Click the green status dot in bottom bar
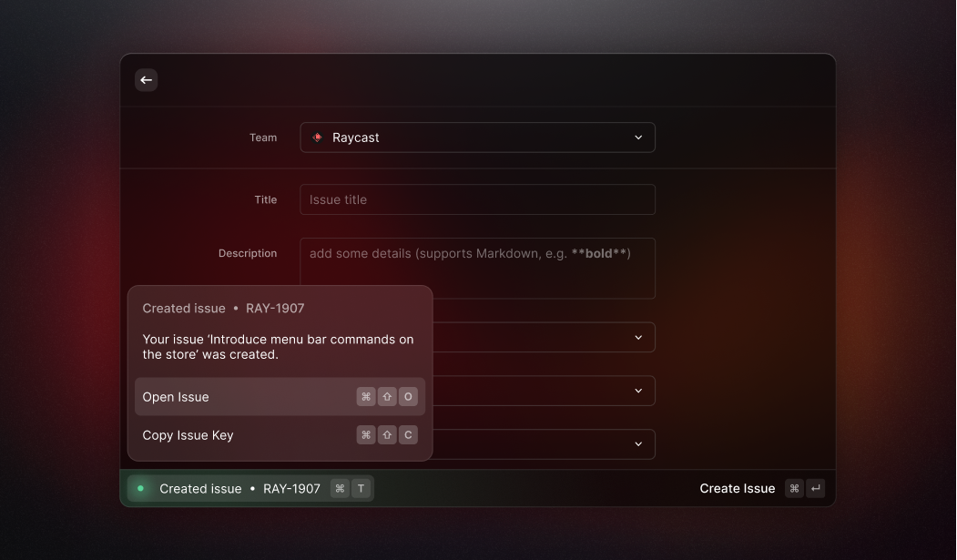 click(x=140, y=489)
